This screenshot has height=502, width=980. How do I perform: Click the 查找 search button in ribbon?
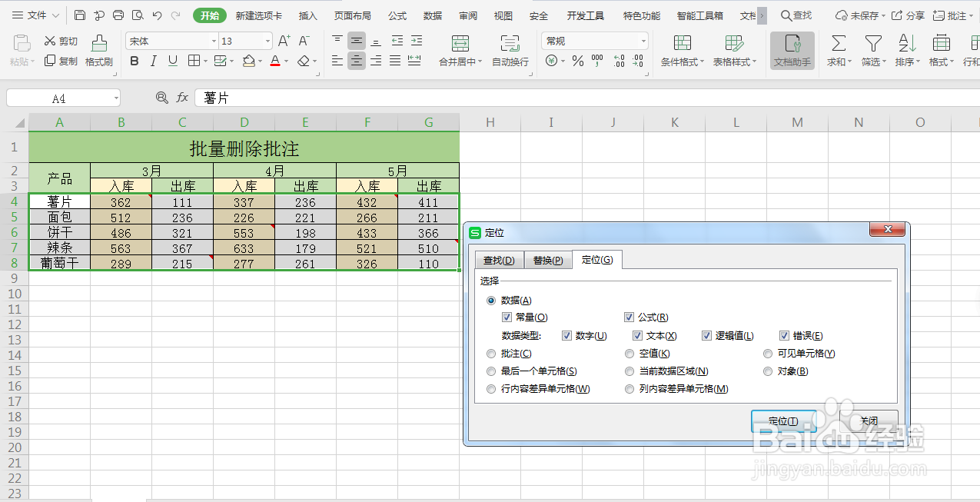pos(796,15)
